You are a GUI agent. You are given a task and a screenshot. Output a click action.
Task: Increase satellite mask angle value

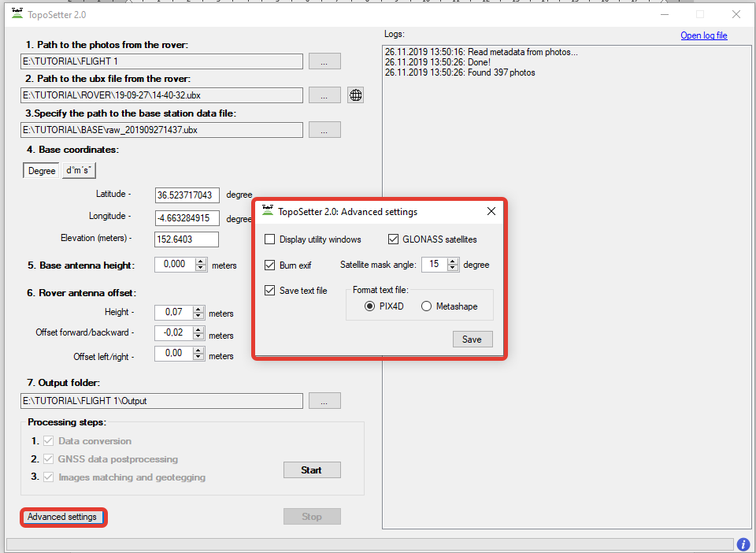tap(453, 262)
